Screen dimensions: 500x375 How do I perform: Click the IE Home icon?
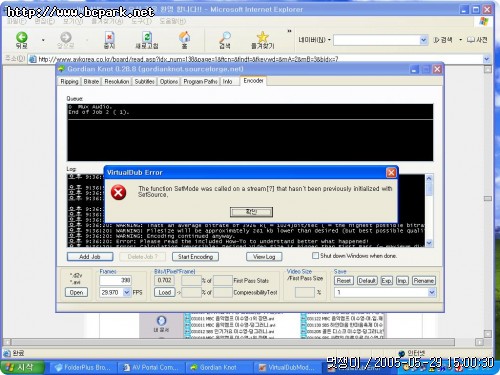(x=184, y=37)
